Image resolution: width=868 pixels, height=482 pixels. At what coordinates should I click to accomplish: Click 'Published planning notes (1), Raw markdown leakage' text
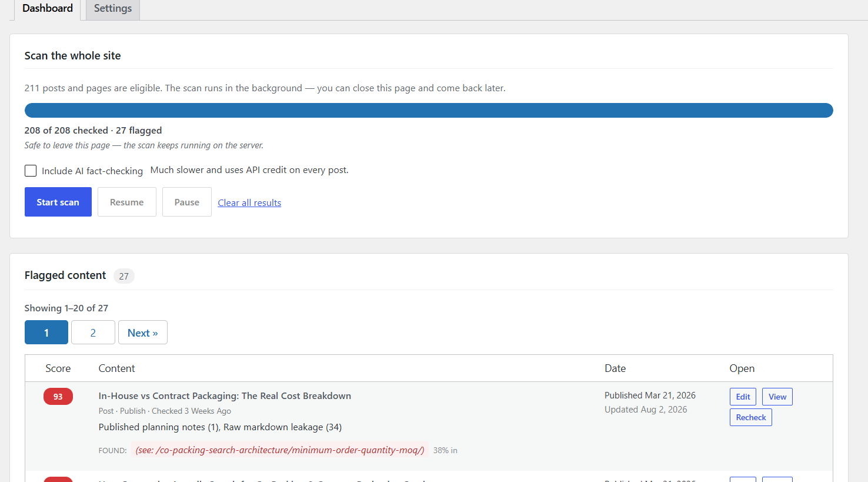pos(220,427)
